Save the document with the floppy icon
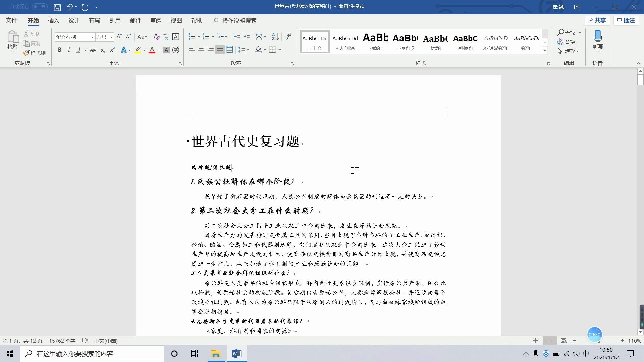The image size is (644, 362). pyautogui.click(x=57, y=7)
